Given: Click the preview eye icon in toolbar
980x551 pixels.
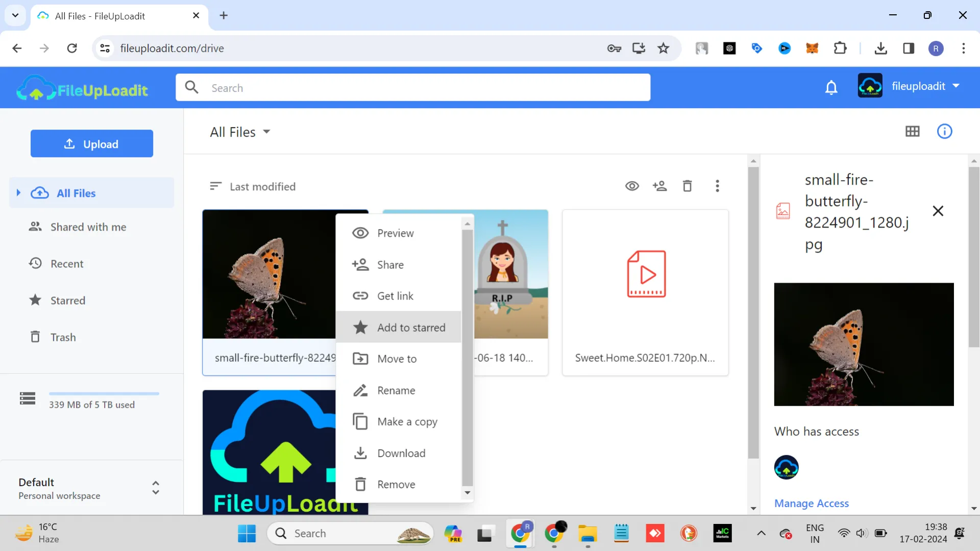Looking at the screenshot, I should coord(632,186).
